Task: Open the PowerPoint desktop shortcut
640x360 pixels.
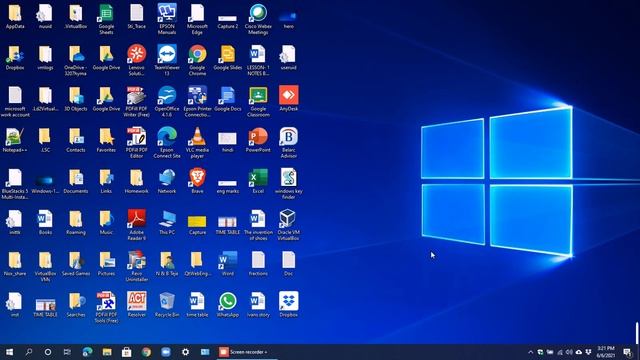Action: click(258, 140)
